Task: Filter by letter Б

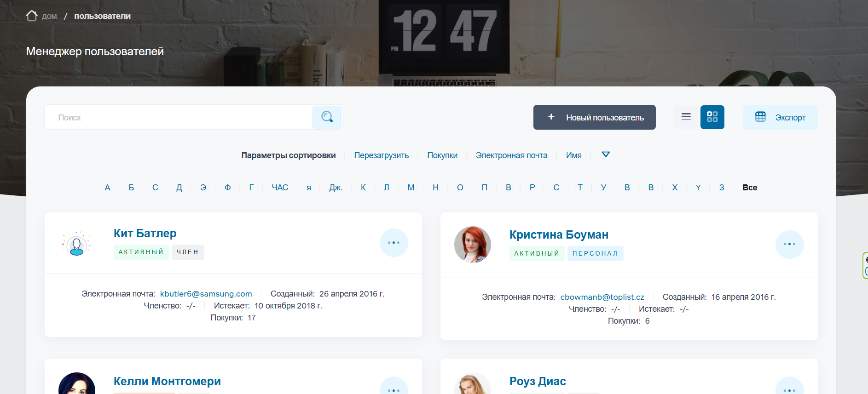Action: pos(132,188)
